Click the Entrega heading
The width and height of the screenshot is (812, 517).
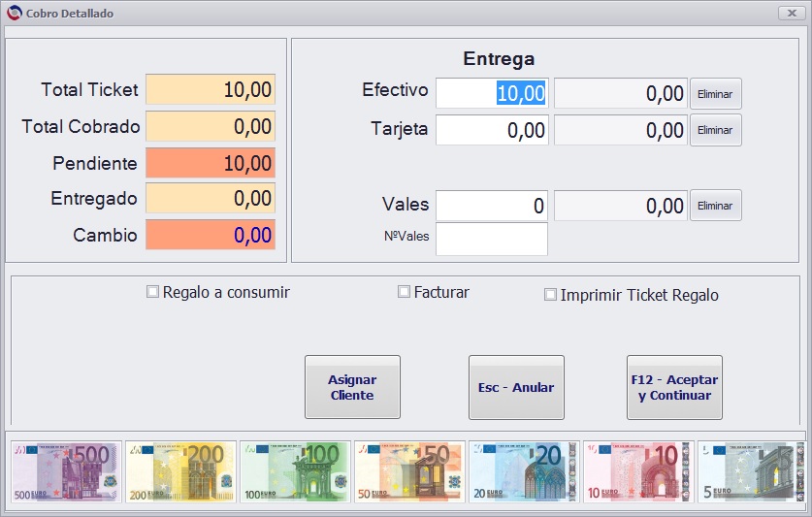(499, 58)
